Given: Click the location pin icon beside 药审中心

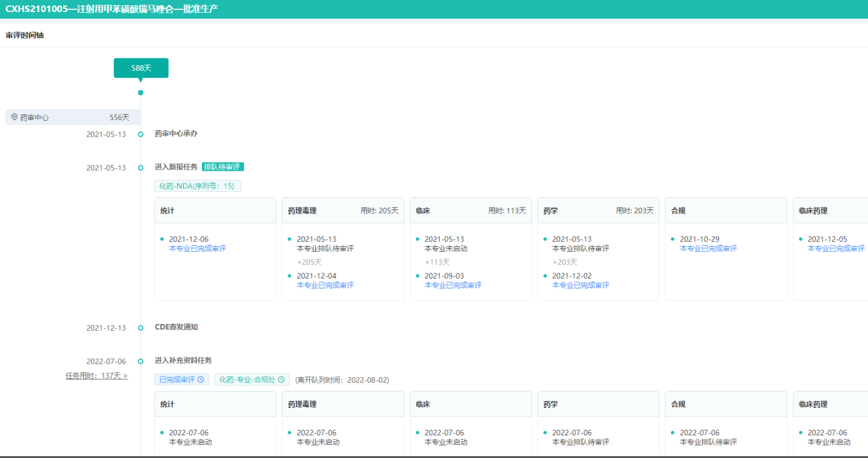Looking at the screenshot, I should pyautogui.click(x=14, y=117).
